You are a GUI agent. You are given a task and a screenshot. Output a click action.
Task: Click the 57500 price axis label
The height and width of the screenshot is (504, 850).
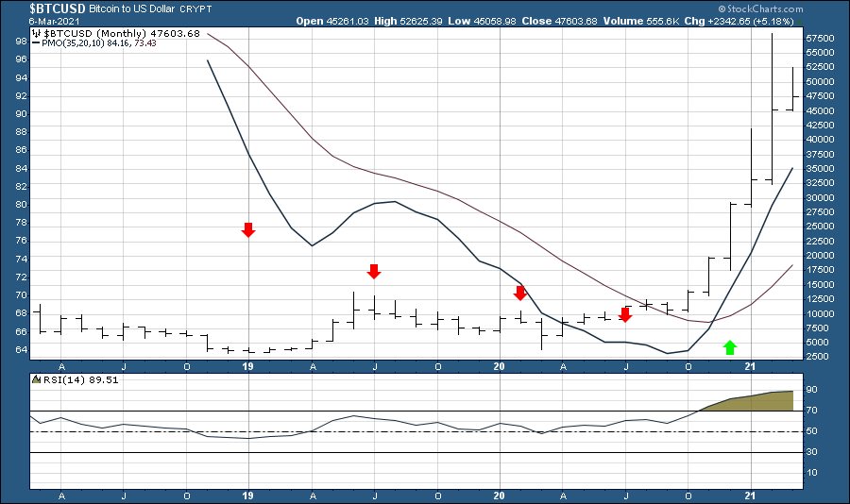pos(820,38)
